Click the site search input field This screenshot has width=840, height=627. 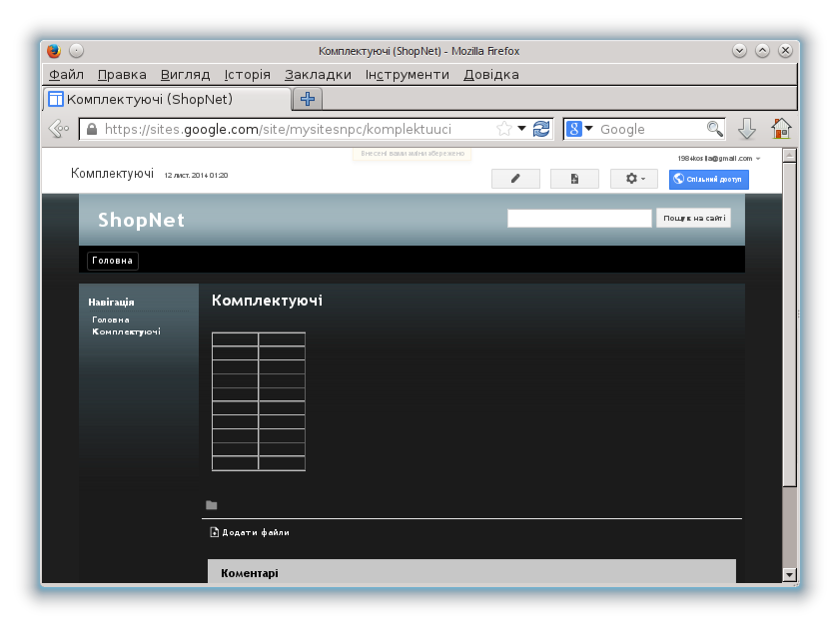579,218
